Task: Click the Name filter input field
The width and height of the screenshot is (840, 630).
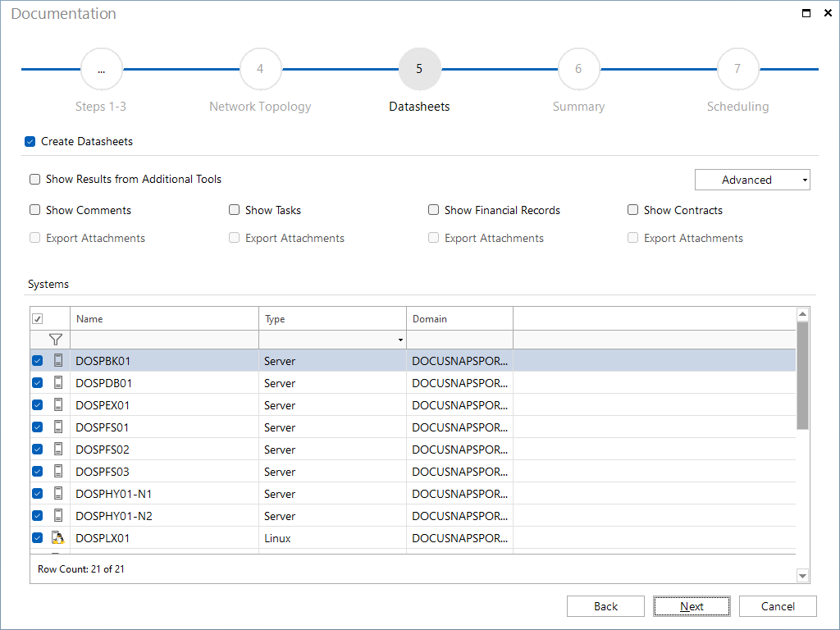Action: (164, 340)
